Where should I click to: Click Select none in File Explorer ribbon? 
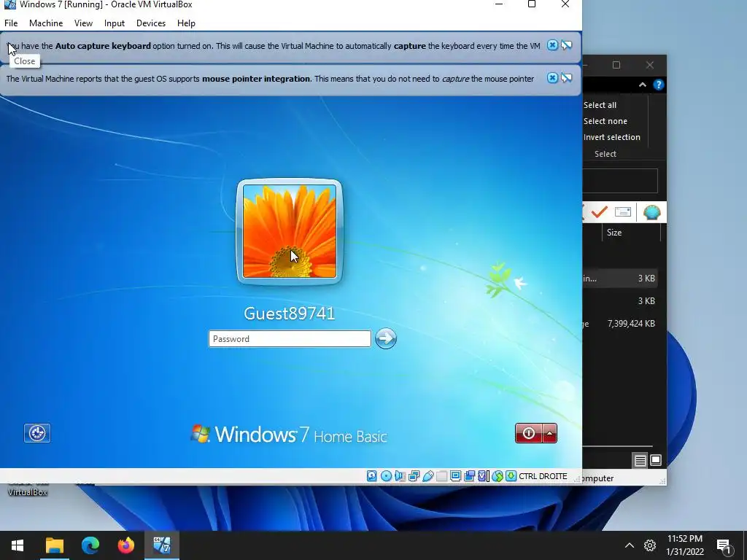(x=605, y=122)
